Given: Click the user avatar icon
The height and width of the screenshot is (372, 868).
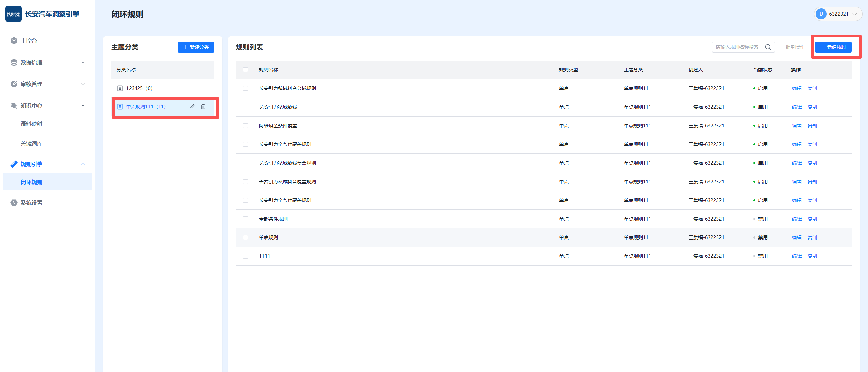Looking at the screenshot, I should point(821,14).
